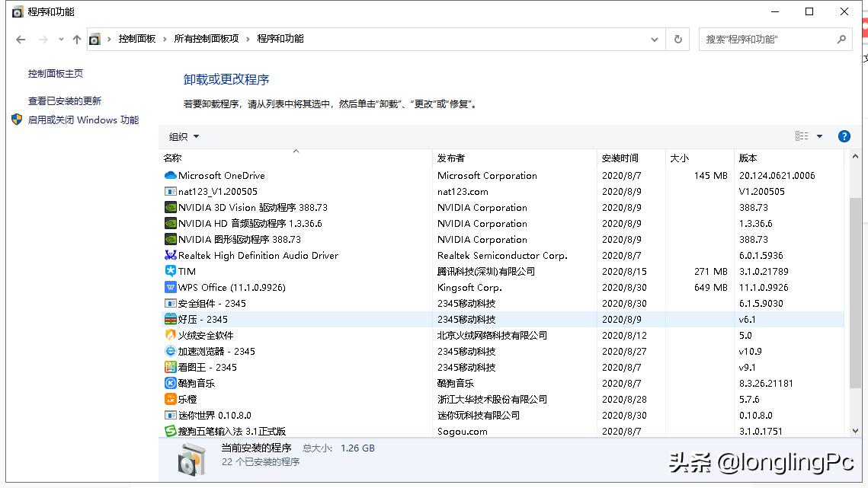Expand the address bar history dropdown

click(654, 39)
